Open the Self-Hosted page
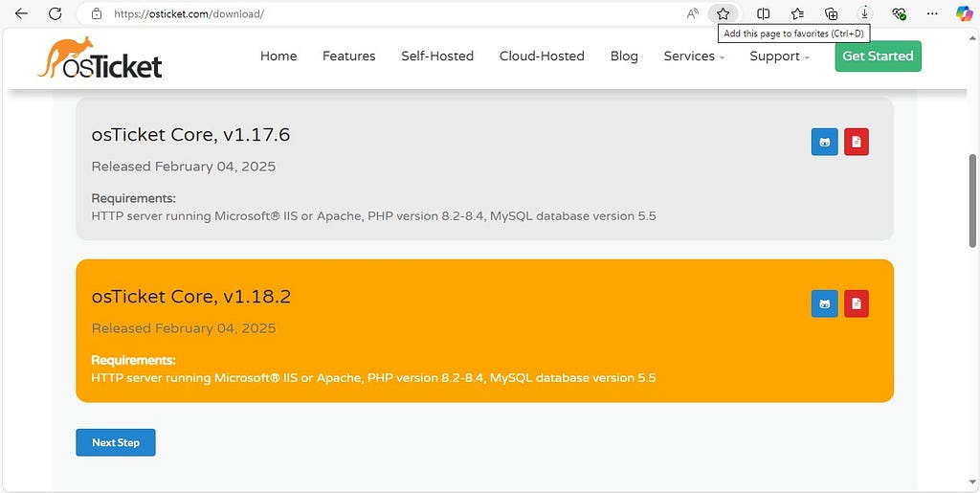Screen dimensions: 980x493 [437, 56]
